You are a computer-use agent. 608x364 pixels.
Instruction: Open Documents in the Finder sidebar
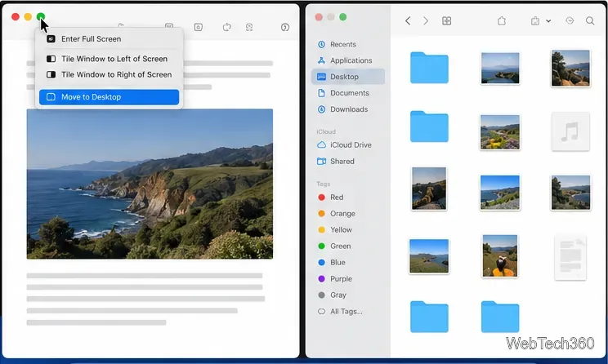click(348, 93)
